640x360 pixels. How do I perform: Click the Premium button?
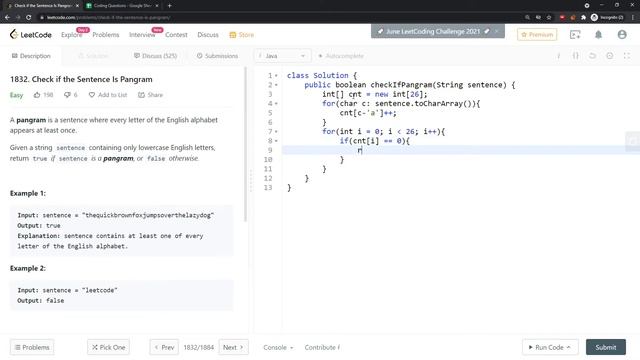(537, 35)
